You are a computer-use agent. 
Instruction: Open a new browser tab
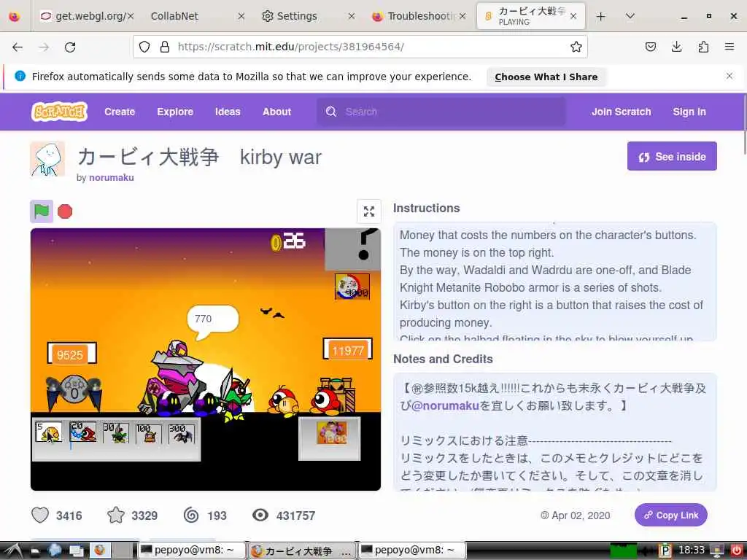point(601,16)
